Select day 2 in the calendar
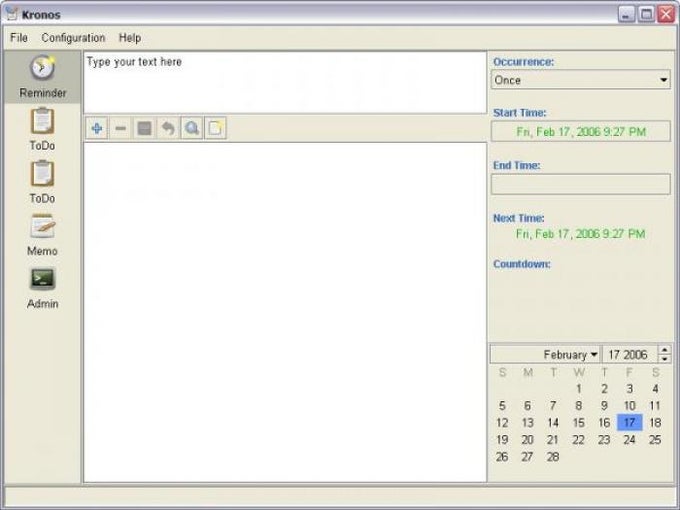The height and width of the screenshot is (510, 680). click(604, 389)
